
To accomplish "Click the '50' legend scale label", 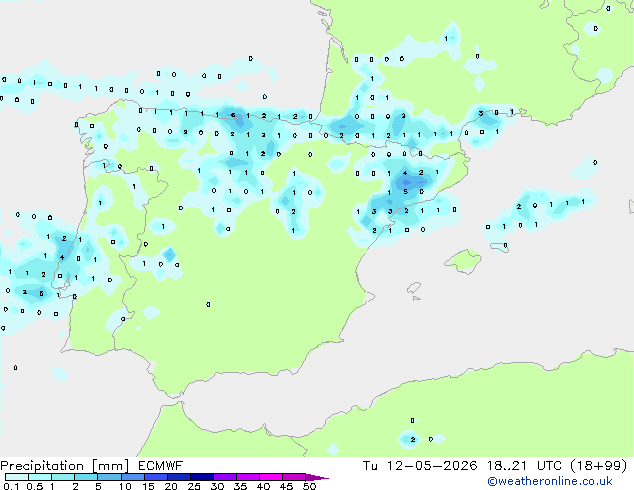I will coord(309,486).
